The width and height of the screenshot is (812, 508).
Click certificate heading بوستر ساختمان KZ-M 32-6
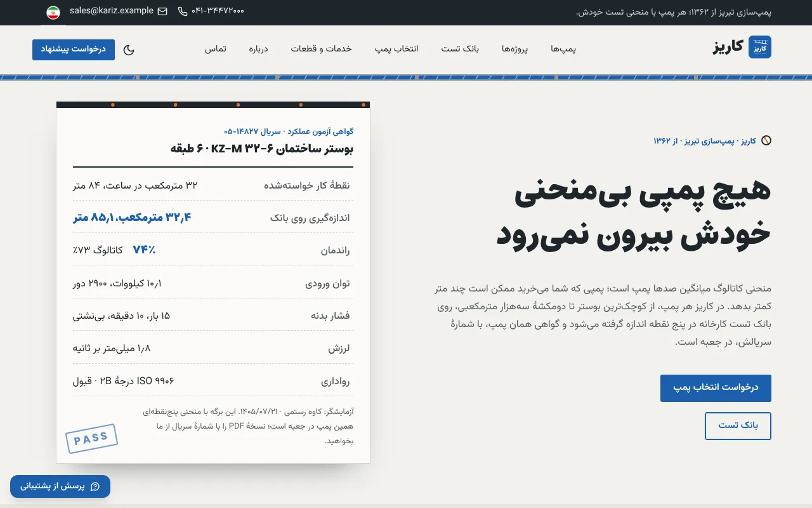262,149
